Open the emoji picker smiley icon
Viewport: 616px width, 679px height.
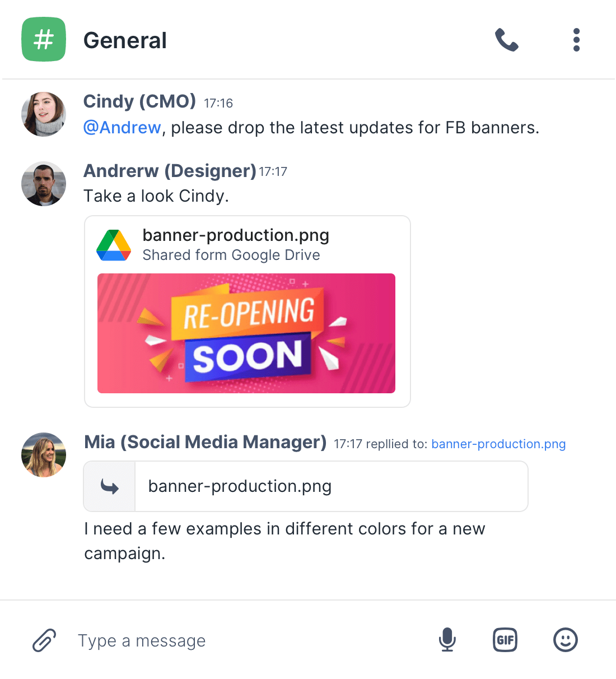pos(565,640)
